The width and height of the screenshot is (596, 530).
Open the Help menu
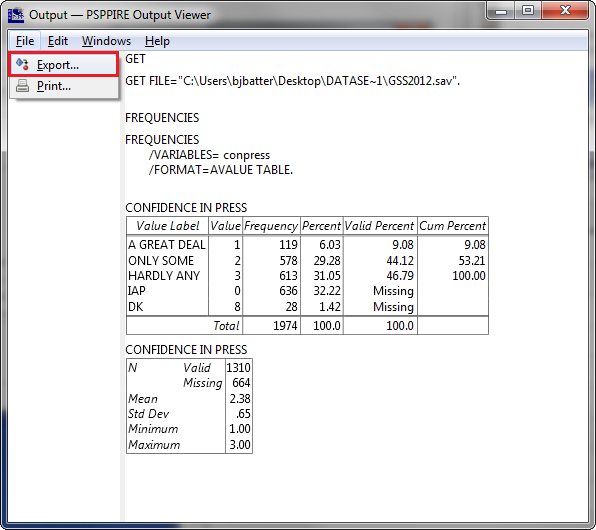pos(157,41)
